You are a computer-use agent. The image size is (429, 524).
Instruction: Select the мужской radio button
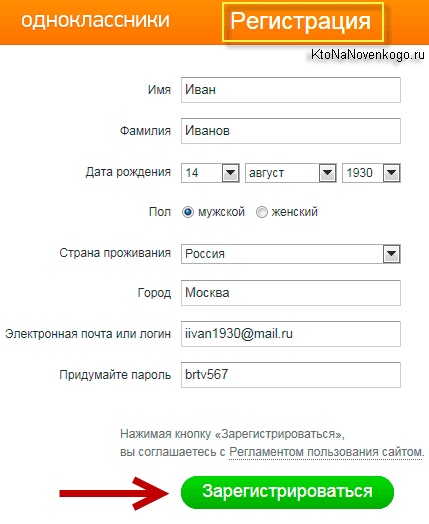pos(188,212)
